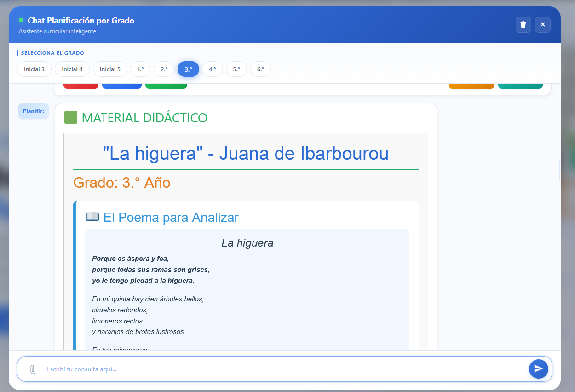The image size is (575, 392).
Task: Select the '2.°' grade tab
Action: (x=164, y=69)
